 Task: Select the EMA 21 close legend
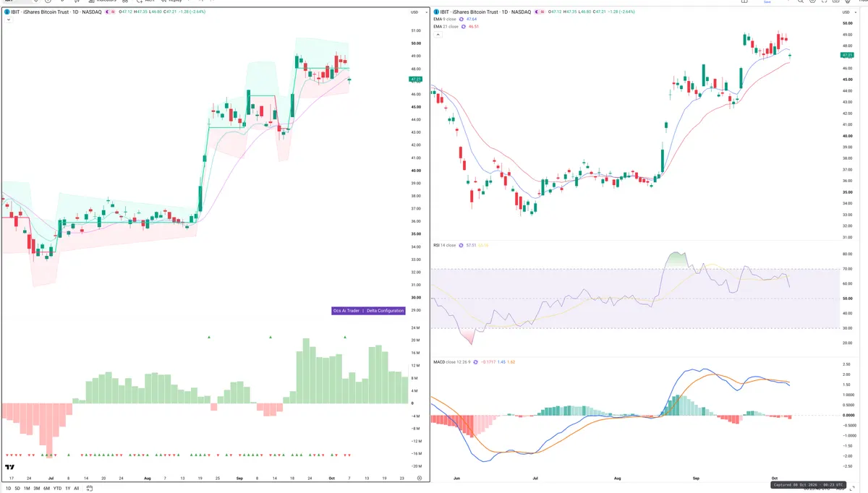(x=446, y=27)
